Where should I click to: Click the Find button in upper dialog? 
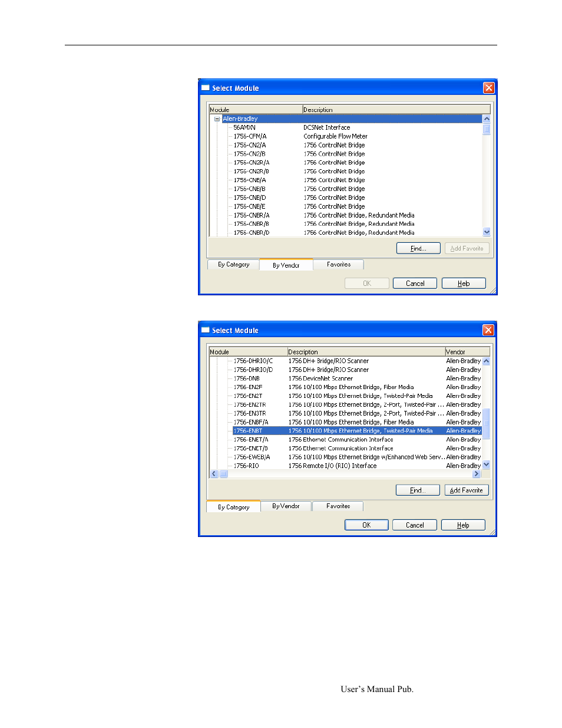(x=418, y=248)
